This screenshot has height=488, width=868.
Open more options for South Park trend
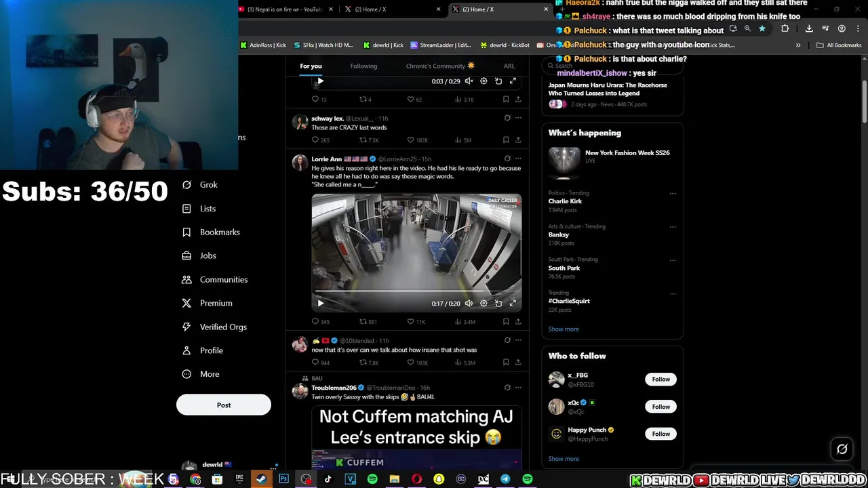point(673,260)
